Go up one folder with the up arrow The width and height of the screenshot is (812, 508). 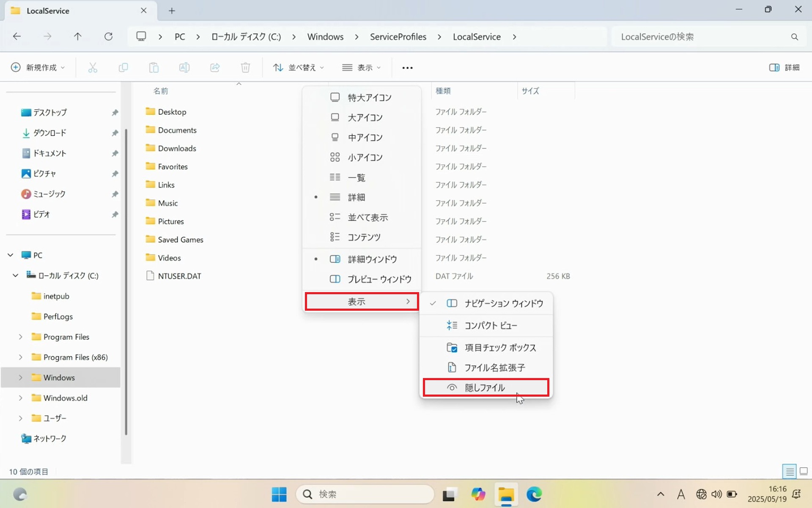point(77,36)
